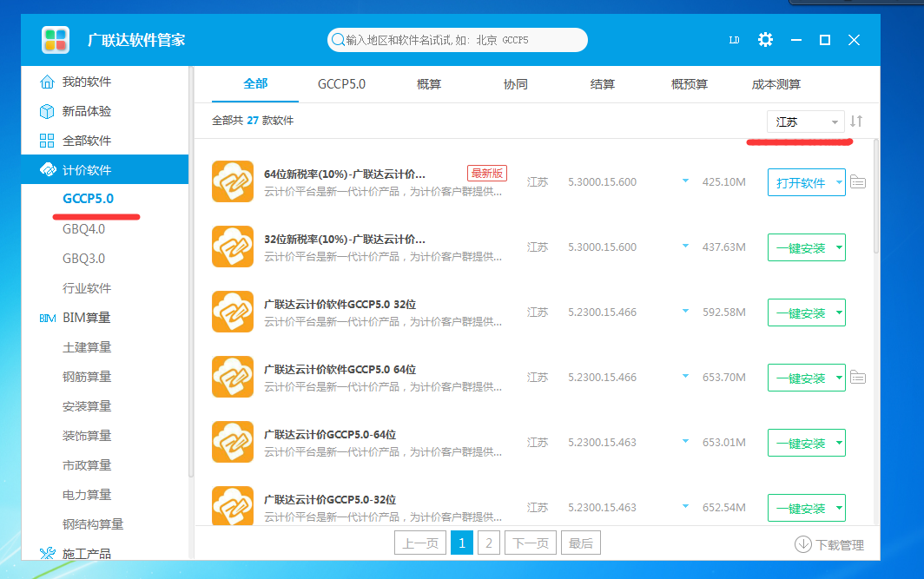
Task: Click the 广联达软件管家 app logo
Action: pos(56,40)
